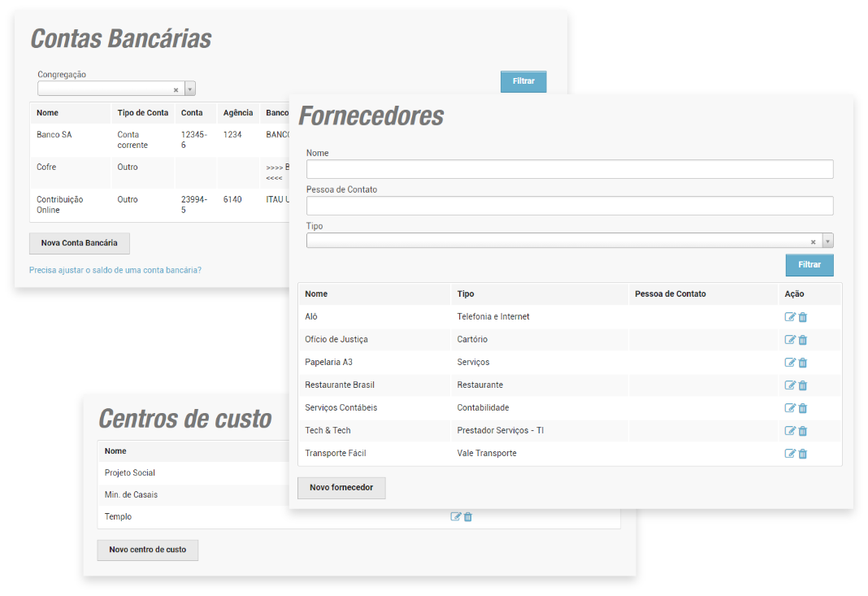
Task: Click agency number 1234
Action: click(x=232, y=135)
